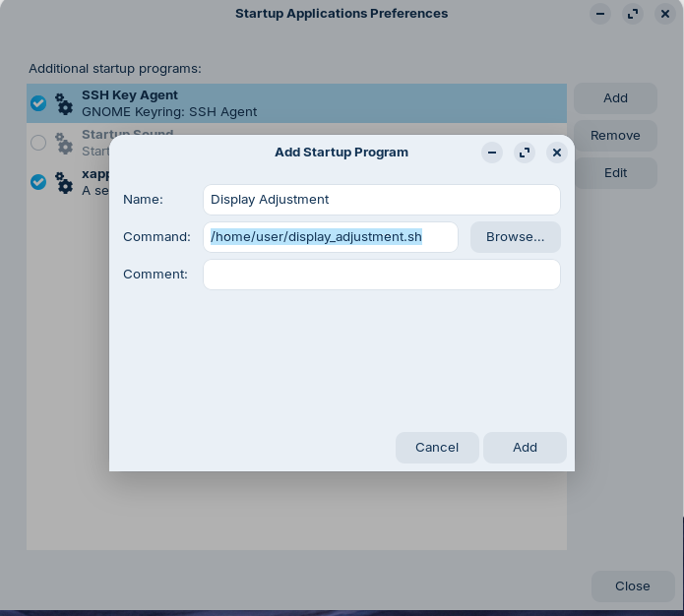Click Close at the window bottom
This screenshot has width=684, height=616.
tap(632, 585)
